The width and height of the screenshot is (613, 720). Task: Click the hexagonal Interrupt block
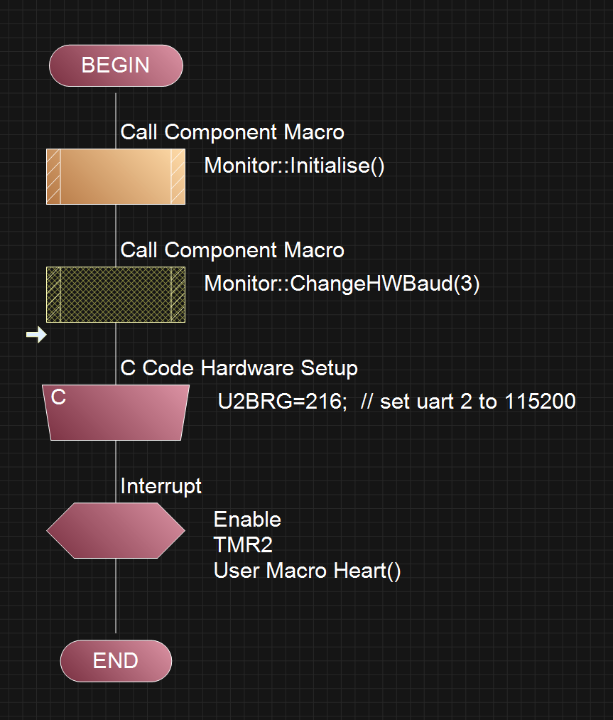(116, 530)
